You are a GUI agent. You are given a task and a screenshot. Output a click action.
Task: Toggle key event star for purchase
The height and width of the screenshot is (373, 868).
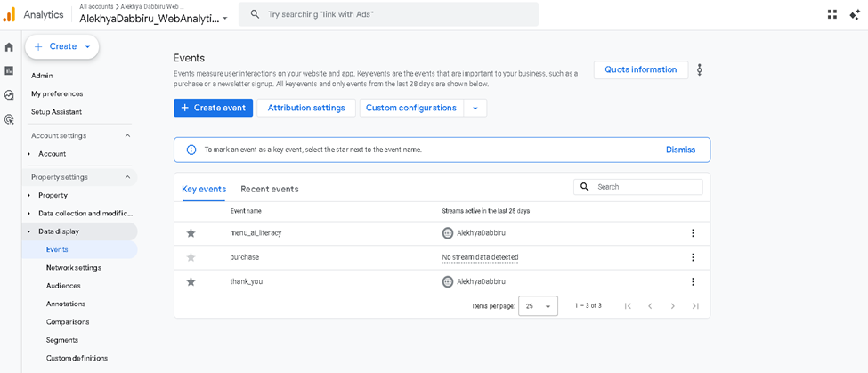[x=191, y=257]
